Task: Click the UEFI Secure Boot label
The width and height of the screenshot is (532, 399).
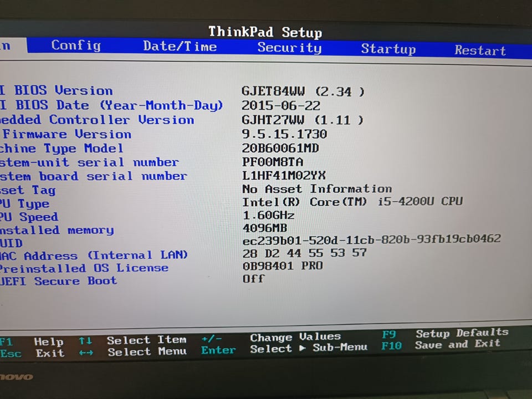Action: tap(58, 281)
